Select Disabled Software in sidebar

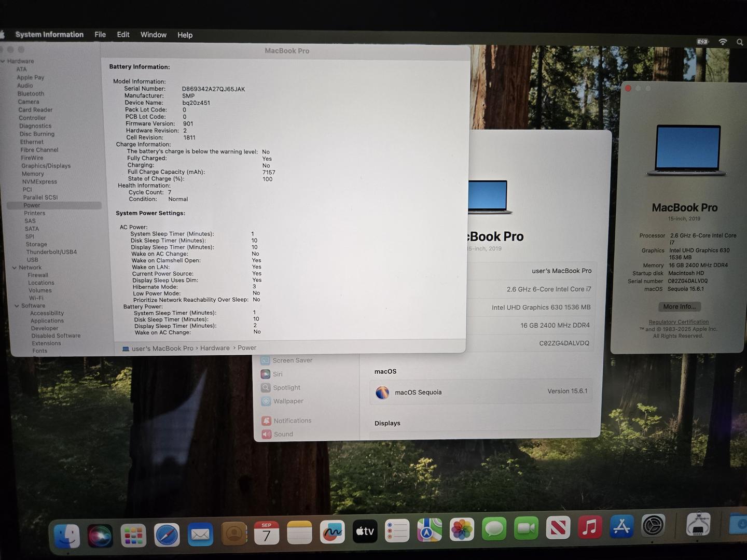pos(56,336)
